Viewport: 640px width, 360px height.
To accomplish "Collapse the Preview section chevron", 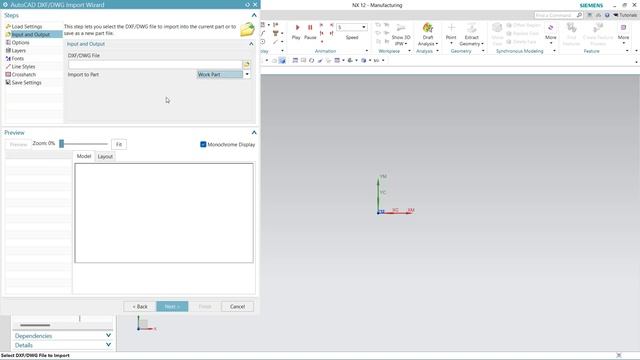I will tap(254, 133).
